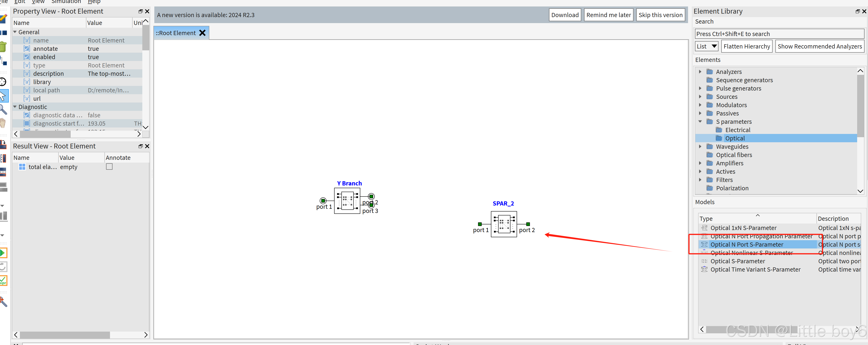Collapse the S parameters folder
Viewport: 868px width, 345px height.
point(700,122)
